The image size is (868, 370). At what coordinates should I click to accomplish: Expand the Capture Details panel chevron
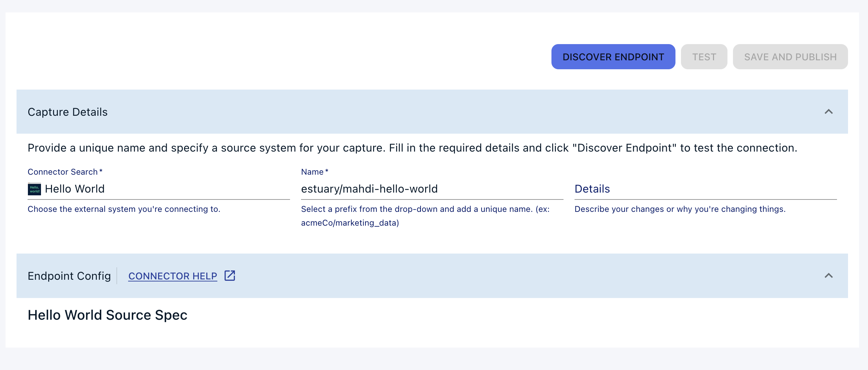tap(829, 112)
